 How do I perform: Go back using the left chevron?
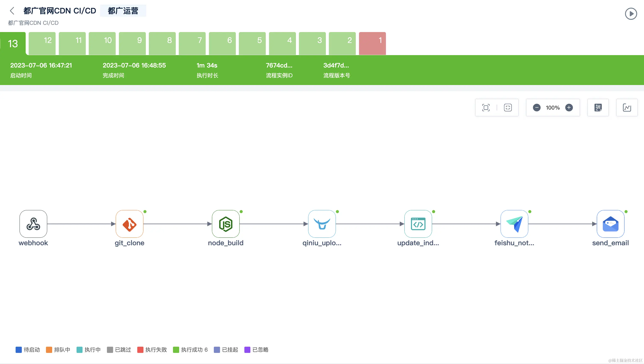tap(12, 11)
